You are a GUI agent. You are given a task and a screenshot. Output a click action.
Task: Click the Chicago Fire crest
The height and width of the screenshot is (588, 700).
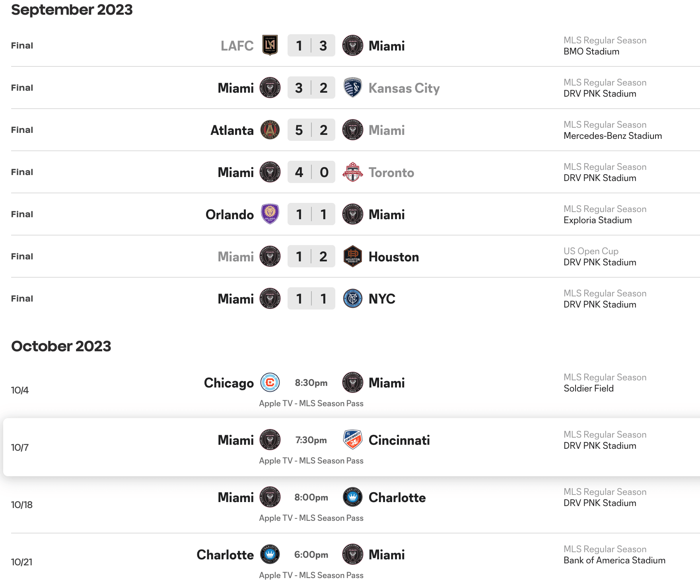(270, 383)
